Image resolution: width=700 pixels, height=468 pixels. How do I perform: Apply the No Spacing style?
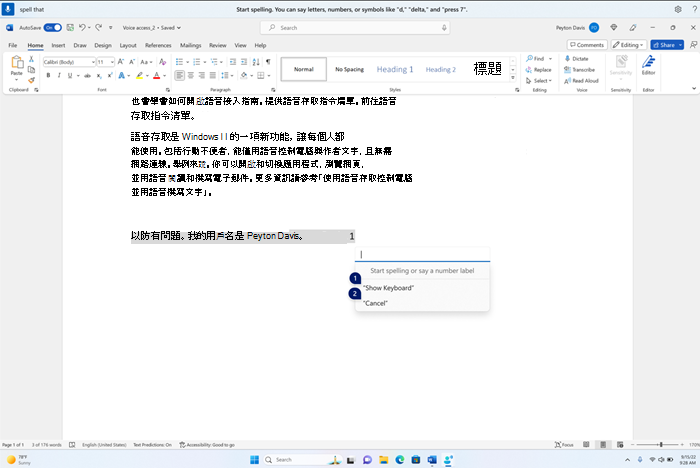350,69
